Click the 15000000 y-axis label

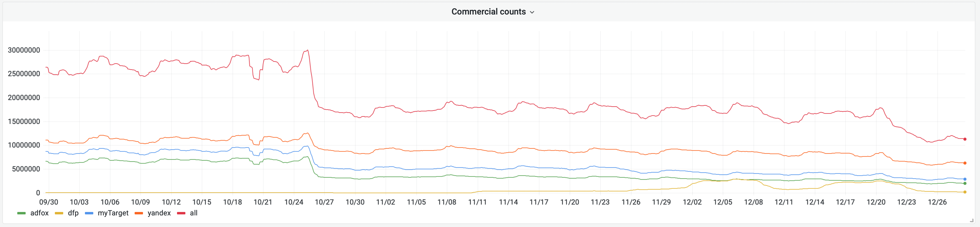pos(24,122)
